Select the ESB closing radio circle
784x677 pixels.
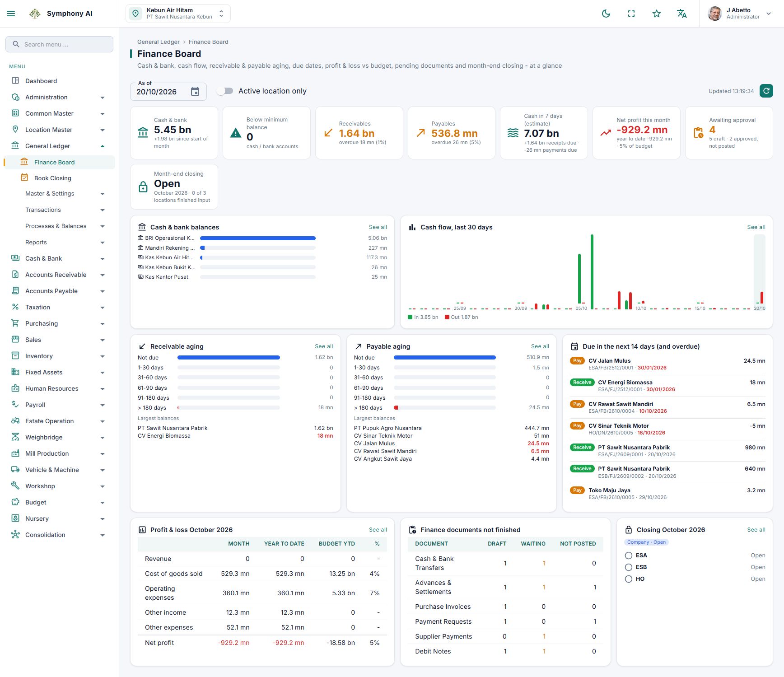click(629, 567)
